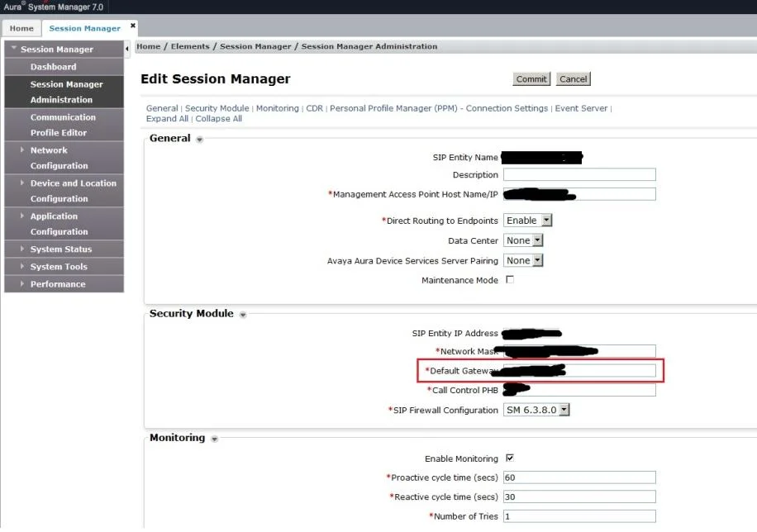Open Direct Routing to Endpoints dropdown
The image size is (757, 532).
[528, 220]
